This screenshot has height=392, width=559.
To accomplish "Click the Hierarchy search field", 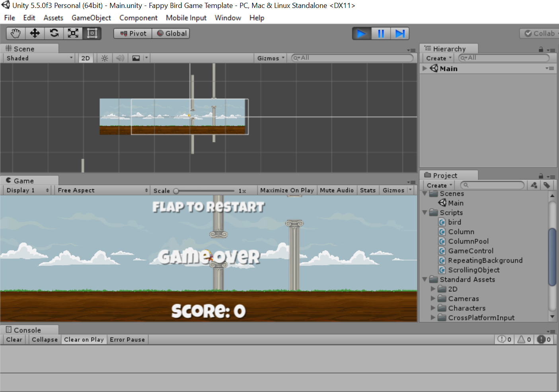I will (504, 58).
